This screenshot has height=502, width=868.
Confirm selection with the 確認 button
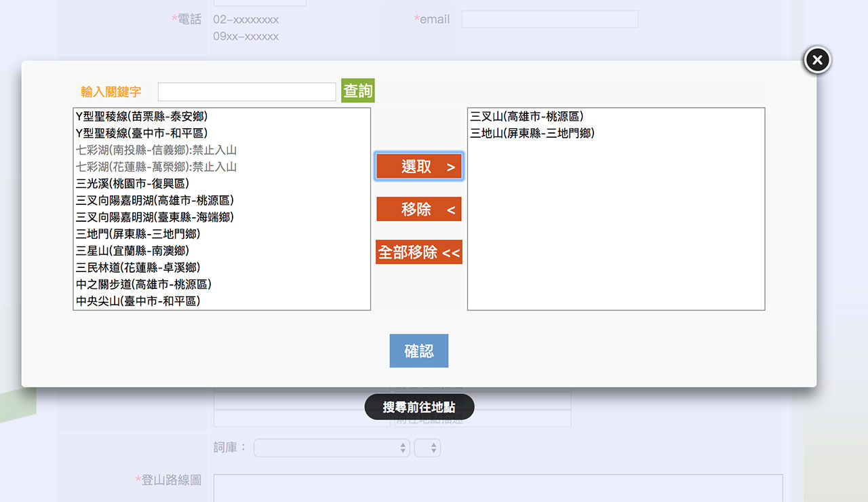[x=418, y=351]
